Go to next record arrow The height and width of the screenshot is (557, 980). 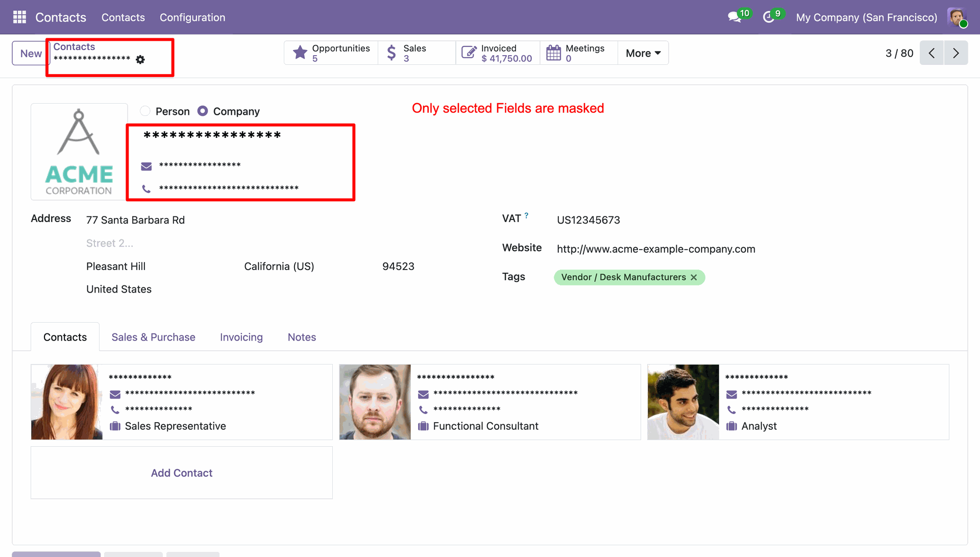956,53
